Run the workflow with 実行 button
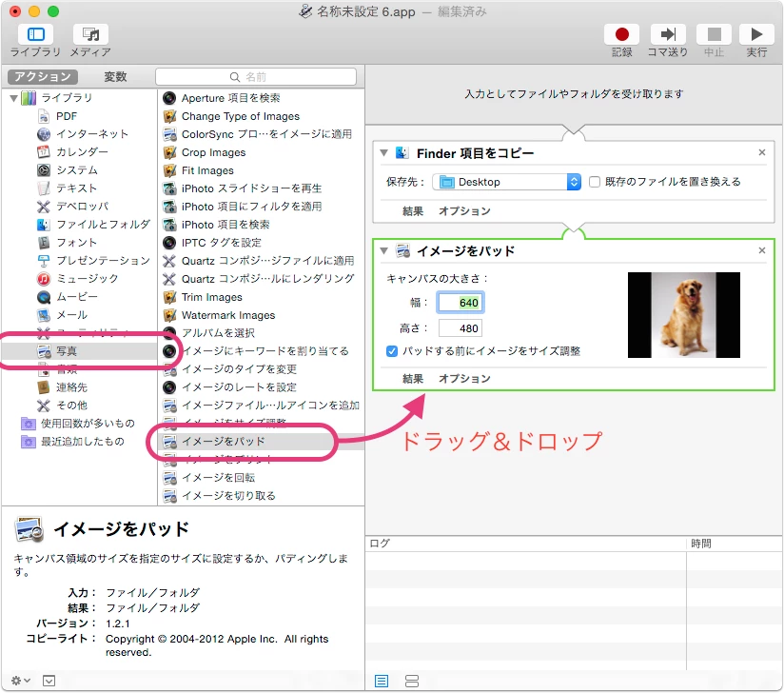Viewport: 784px width, 693px height. 756,34
